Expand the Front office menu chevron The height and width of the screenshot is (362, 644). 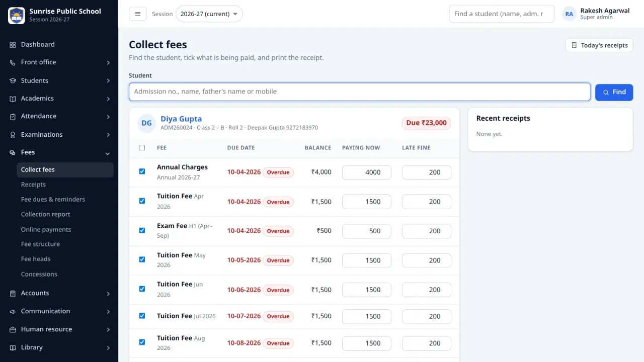108,63
